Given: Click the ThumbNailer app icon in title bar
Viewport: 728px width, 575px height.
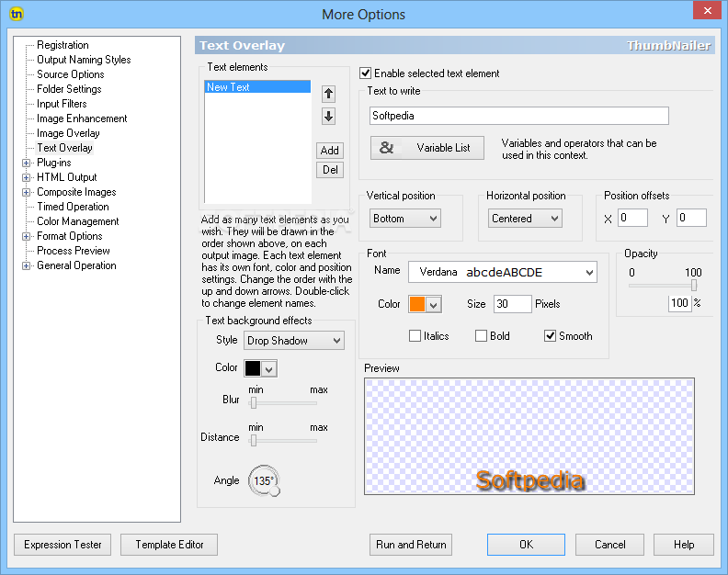Looking at the screenshot, I should [17, 14].
